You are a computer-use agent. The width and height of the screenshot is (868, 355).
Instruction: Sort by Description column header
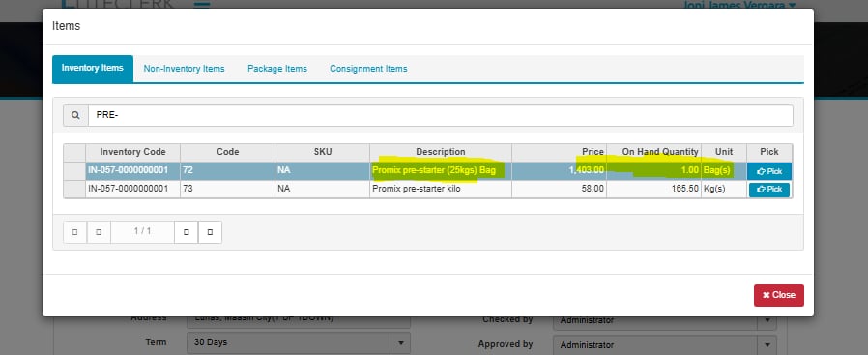coord(441,152)
